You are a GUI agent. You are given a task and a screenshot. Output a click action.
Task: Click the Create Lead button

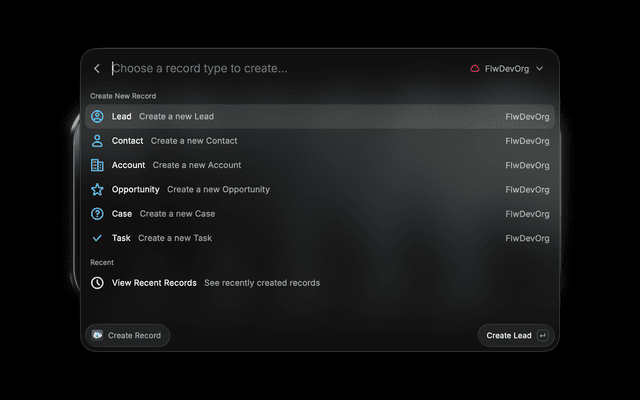(x=516, y=336)
